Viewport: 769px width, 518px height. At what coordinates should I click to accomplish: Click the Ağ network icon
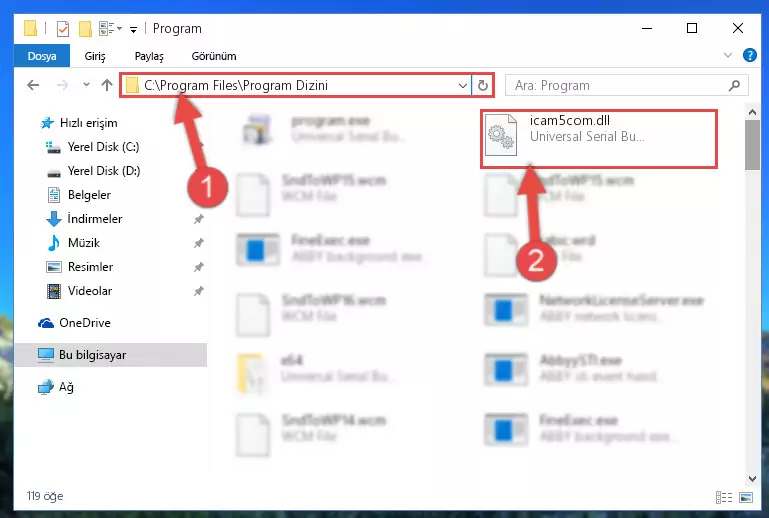[46, 387]
